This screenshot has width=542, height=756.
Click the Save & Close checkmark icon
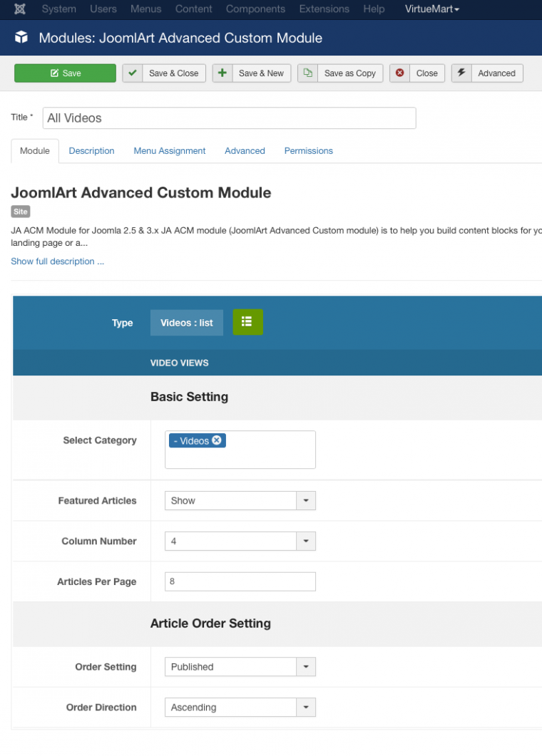(x=133, y=73)
